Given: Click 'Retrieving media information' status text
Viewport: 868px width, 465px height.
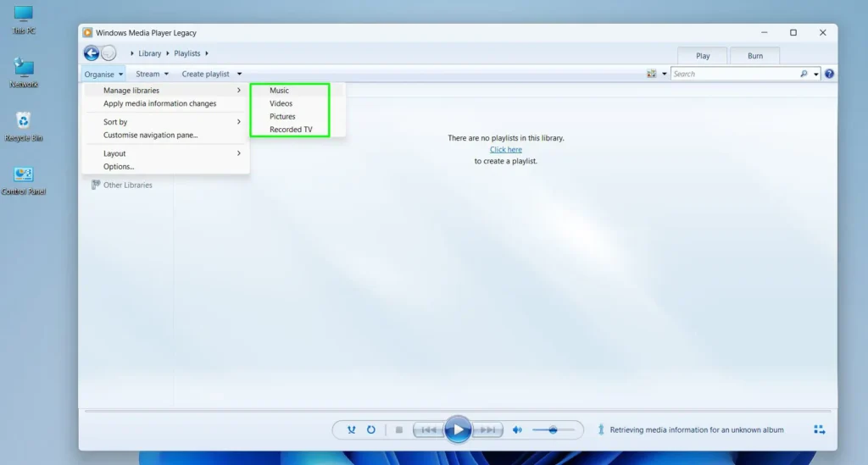Looking at the screenshot, I should pos(697,429).
